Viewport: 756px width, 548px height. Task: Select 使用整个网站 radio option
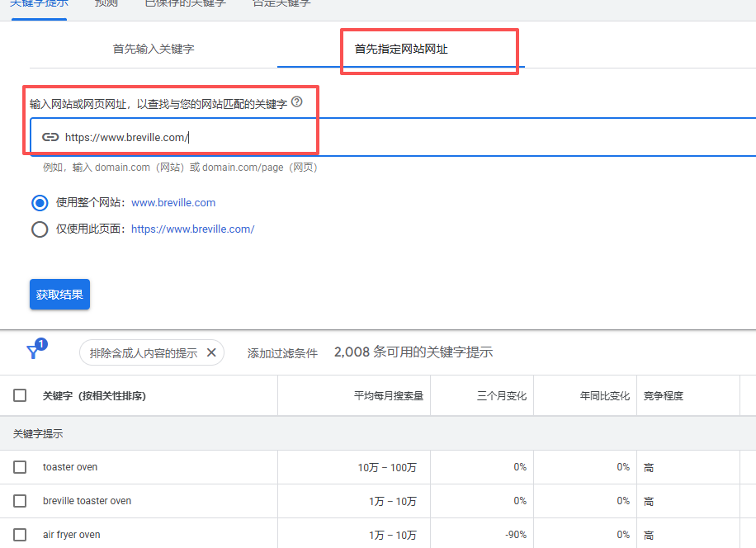pyautogui.click(x=40, y=202)
